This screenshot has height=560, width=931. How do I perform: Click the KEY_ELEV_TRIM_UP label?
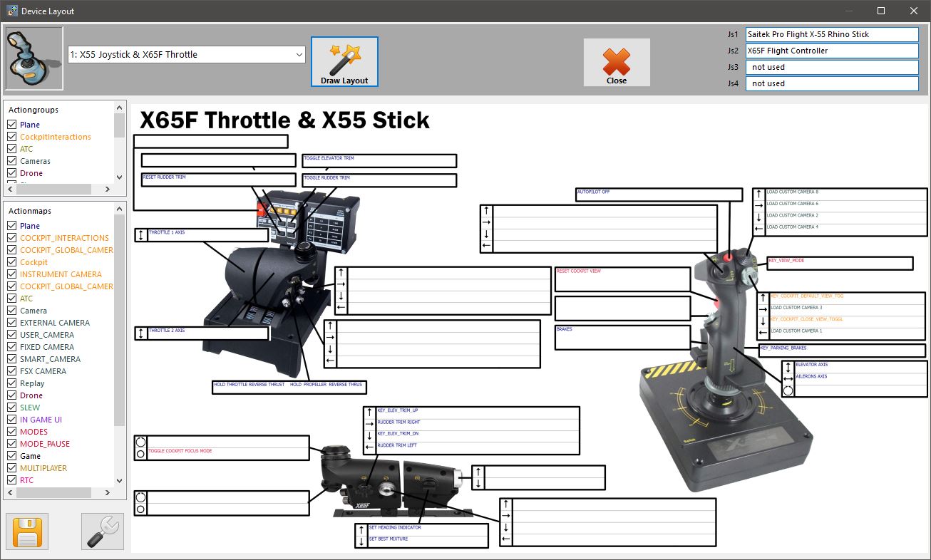coord(398,411)
